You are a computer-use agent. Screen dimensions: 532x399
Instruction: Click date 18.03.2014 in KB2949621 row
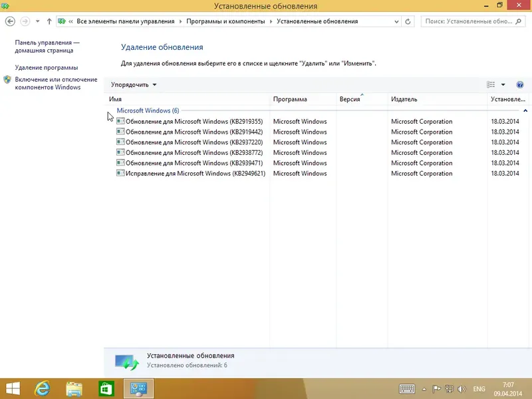pyautogui.click(x=505, y=174)
